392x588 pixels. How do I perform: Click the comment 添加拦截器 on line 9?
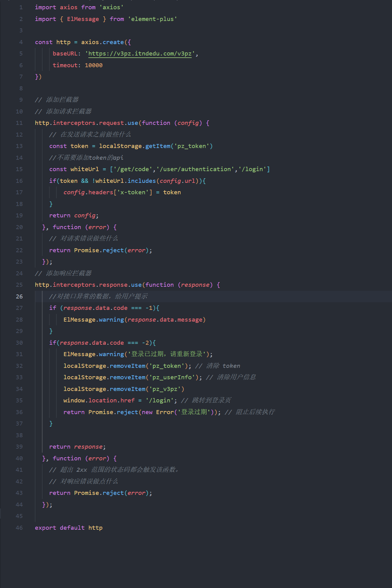tap(57, 100)
